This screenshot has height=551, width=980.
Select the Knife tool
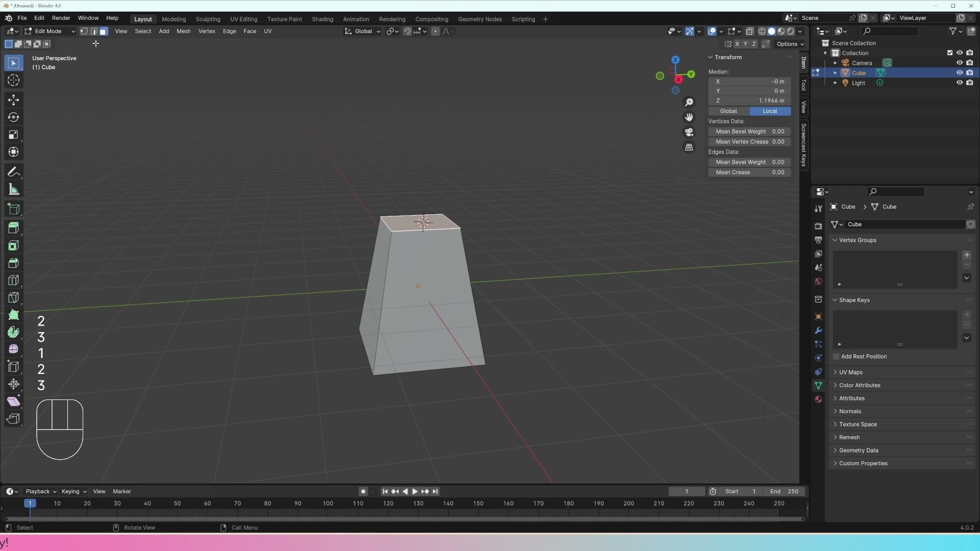click(x=14, y=297)
